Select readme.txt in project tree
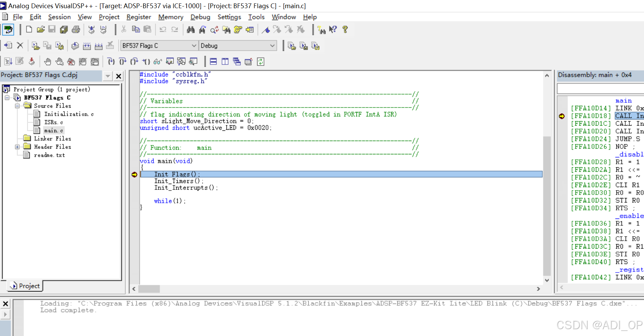The width and height of the screenshot is (644, 336). [49, 155]
